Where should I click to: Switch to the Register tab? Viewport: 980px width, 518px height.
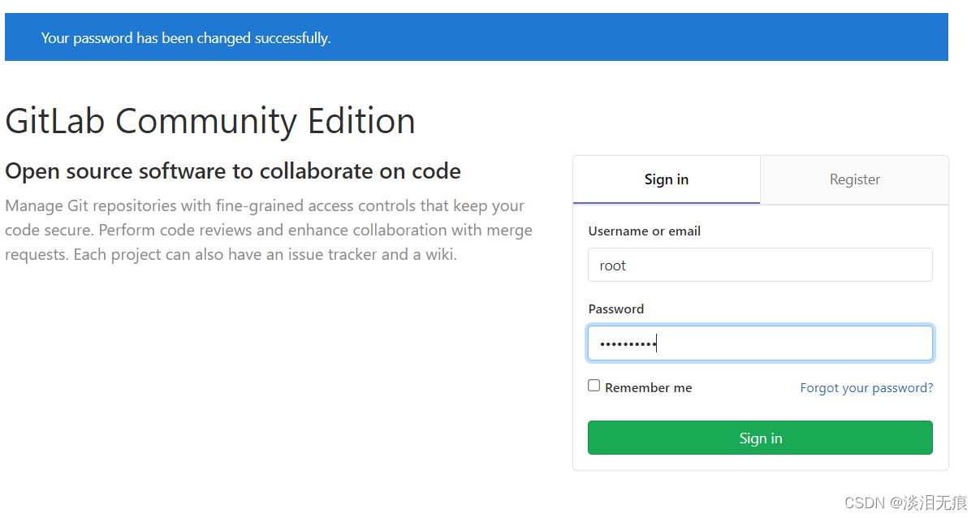coord(854,179)
